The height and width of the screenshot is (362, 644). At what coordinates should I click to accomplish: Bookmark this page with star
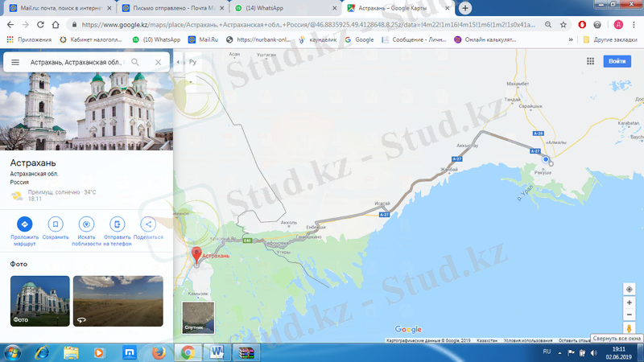(563, 25)
